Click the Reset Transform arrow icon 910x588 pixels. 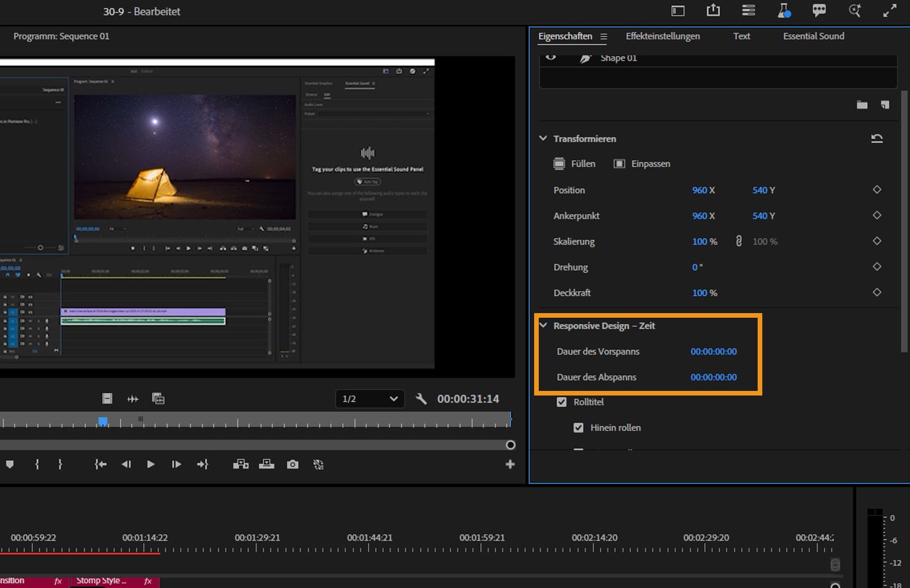pyautogui.click(x=876, y=138)
